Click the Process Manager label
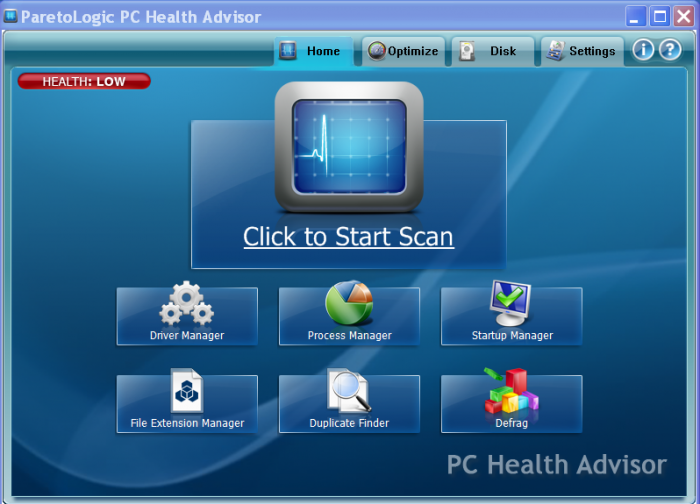 tap(350, 335)
